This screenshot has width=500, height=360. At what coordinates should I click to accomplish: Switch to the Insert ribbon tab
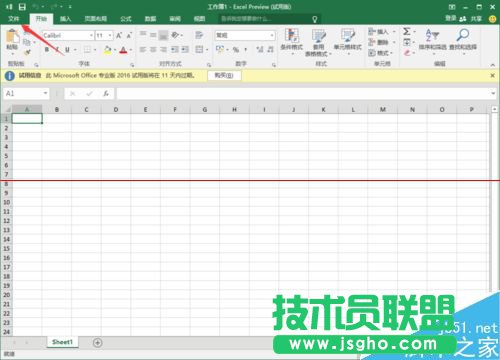point(65,19)
